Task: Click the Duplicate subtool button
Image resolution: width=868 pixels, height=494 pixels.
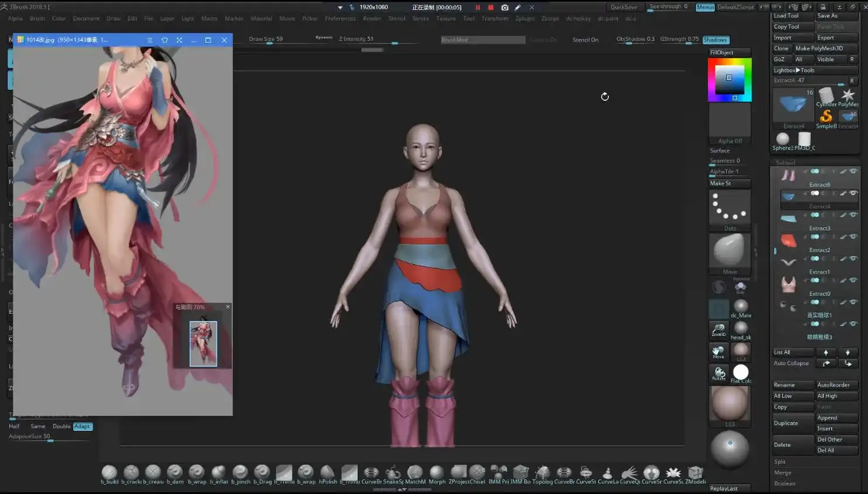Action: (x=792, y=422)
